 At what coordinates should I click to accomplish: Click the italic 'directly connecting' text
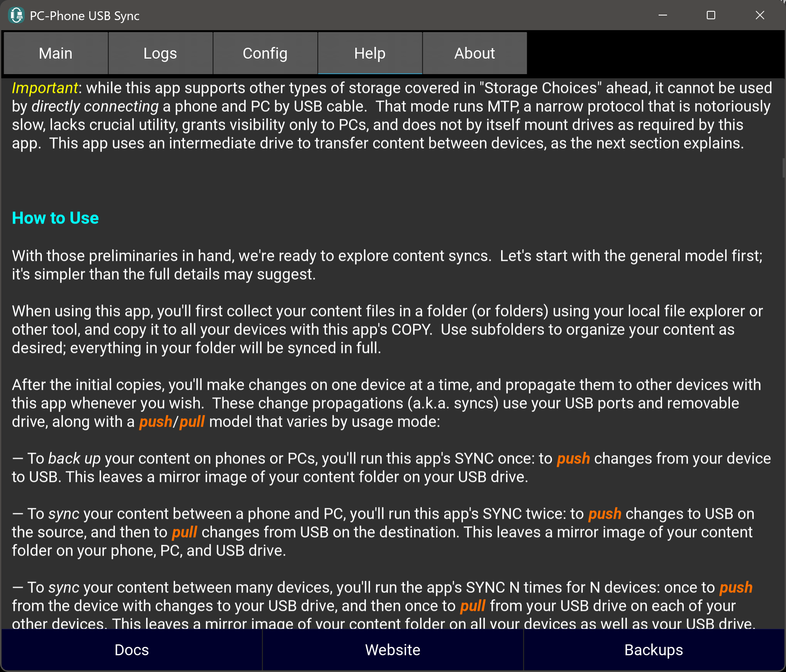[95, 106]
